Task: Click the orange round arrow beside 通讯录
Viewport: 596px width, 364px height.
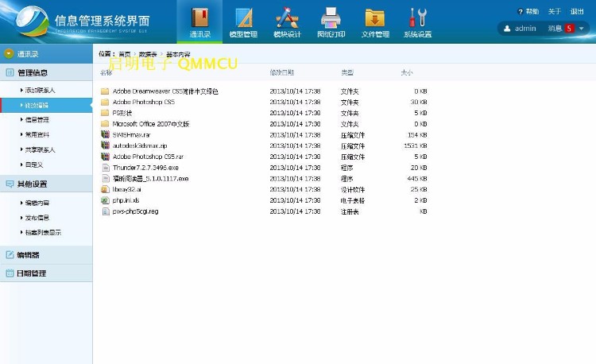Action: (9, 54)
